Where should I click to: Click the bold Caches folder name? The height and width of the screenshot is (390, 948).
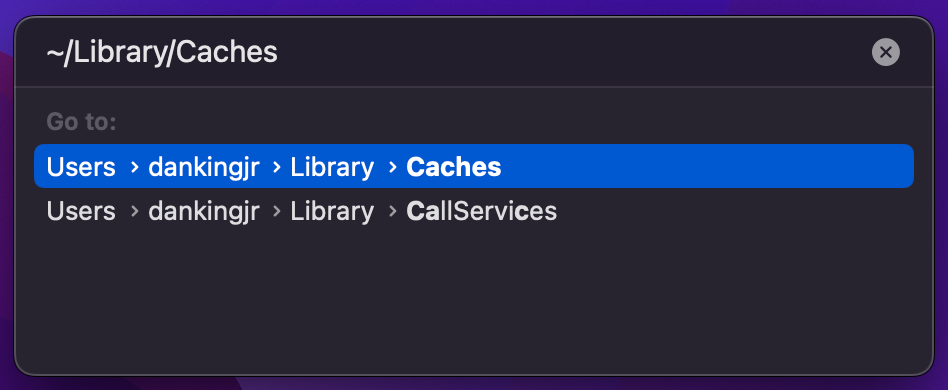click(x=453, y=167)
